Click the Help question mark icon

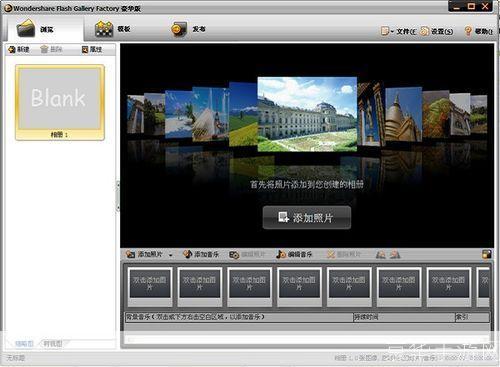click(468, 31)
